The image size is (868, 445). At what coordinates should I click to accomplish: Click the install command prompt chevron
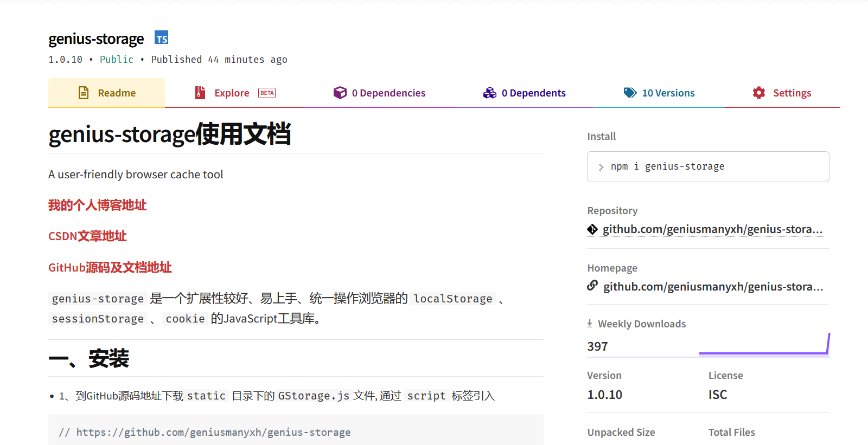click(601, 167)
